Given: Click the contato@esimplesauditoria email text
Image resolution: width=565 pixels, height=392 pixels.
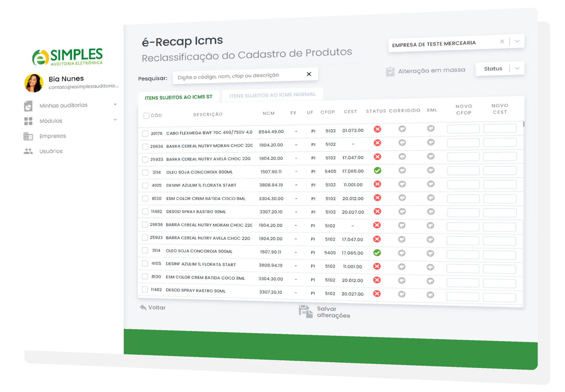Looking at the screenshot, I should pyautogui.click(x=84, y=86).
